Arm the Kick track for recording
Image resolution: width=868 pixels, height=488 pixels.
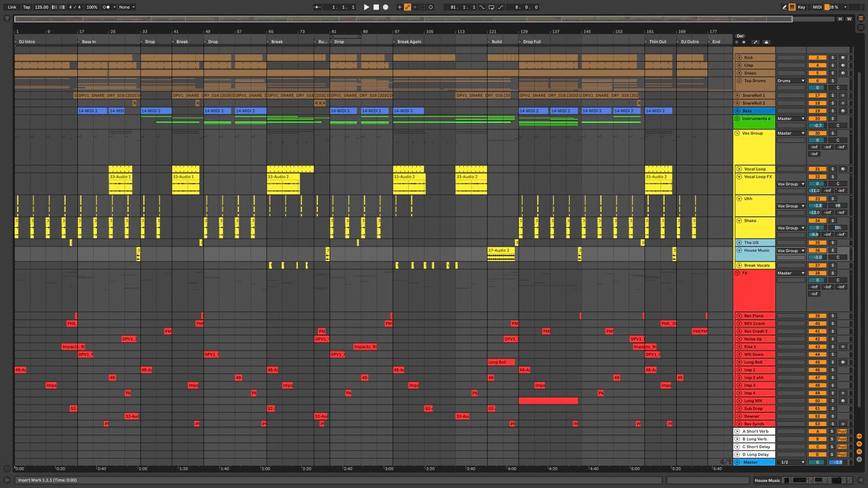843,58
